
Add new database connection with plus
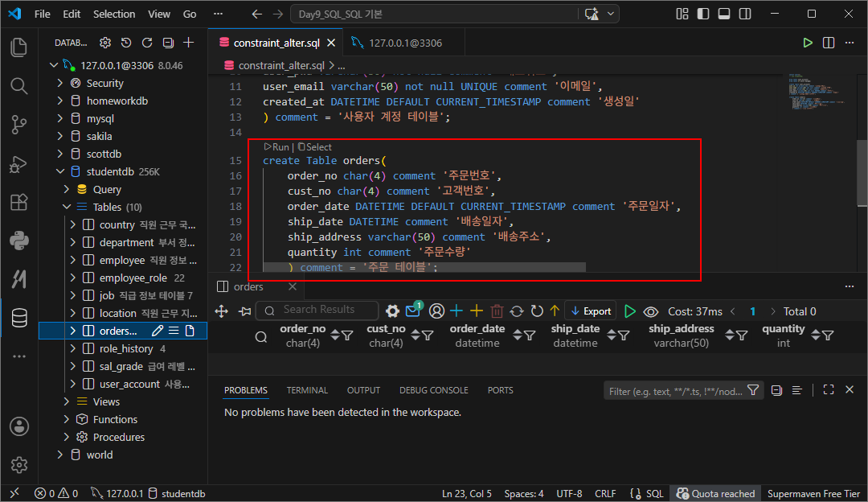(189, 43)
